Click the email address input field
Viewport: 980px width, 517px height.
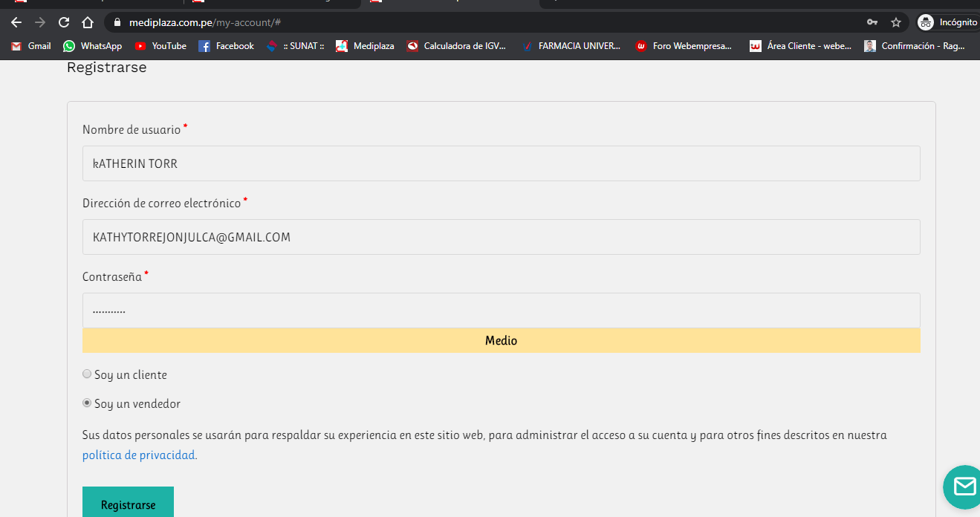coord(502,237)
